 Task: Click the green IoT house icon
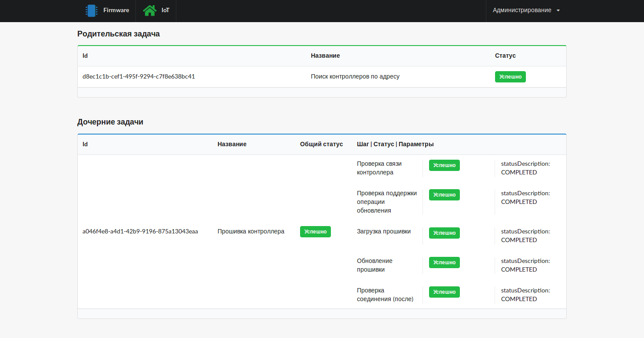click(x=149, y=10)
